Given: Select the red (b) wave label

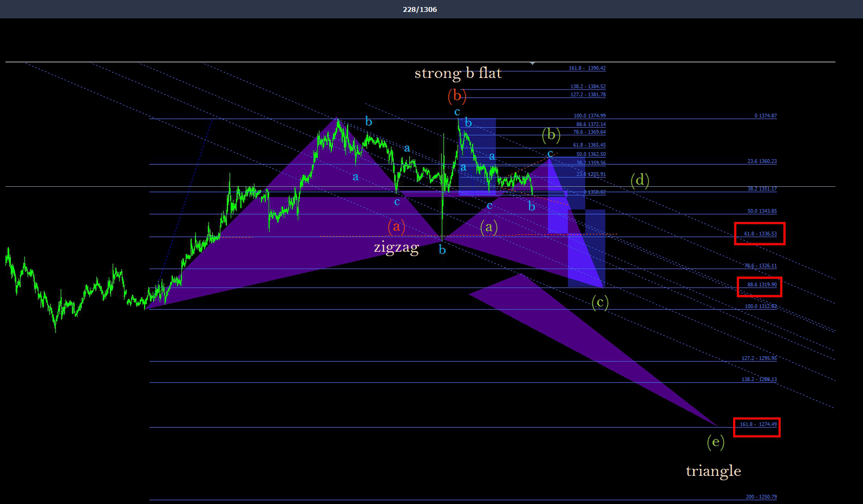Looking at the screenshot, I should point(457,96).
